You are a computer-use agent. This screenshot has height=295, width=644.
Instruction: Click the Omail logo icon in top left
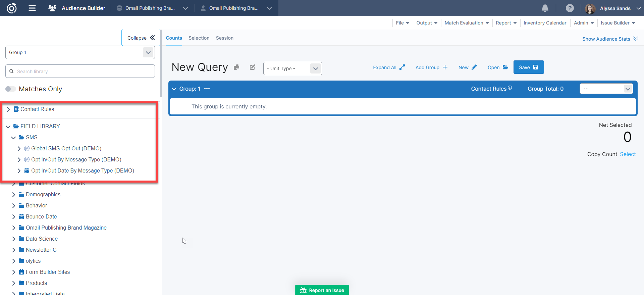[12, 8]
